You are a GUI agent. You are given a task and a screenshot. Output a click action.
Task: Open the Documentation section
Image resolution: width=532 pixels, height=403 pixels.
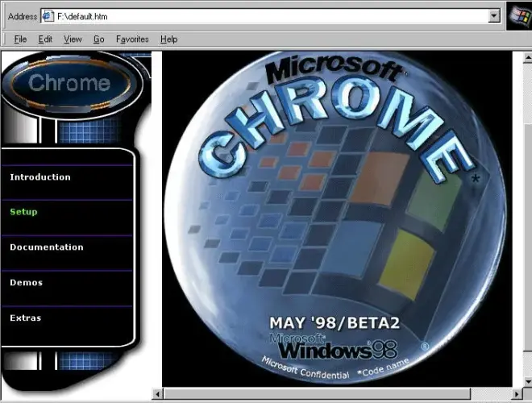point(46,247)
